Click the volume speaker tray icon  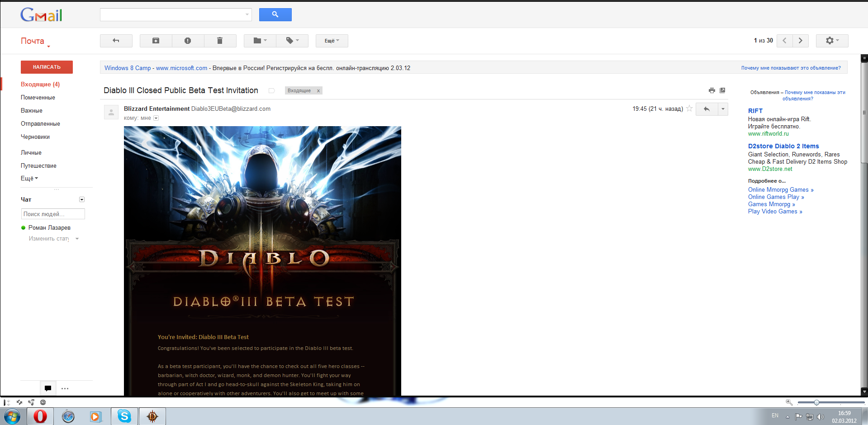click(x=821, y=416)
